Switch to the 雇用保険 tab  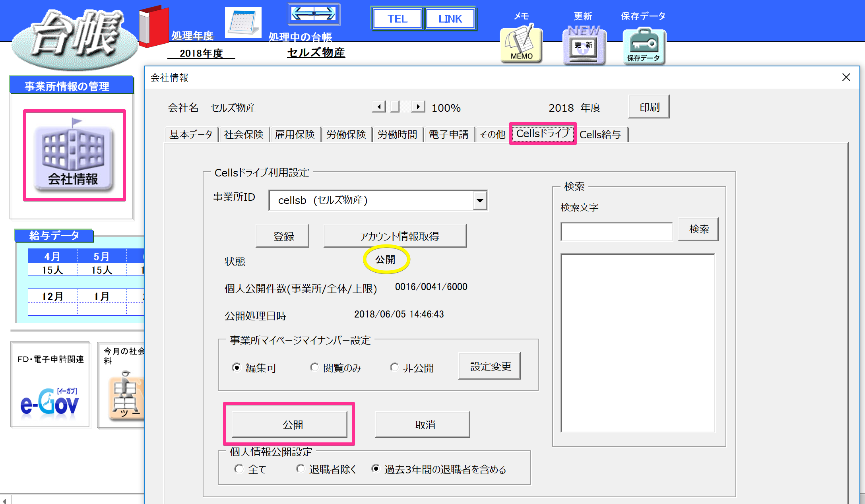click(295, 134)
